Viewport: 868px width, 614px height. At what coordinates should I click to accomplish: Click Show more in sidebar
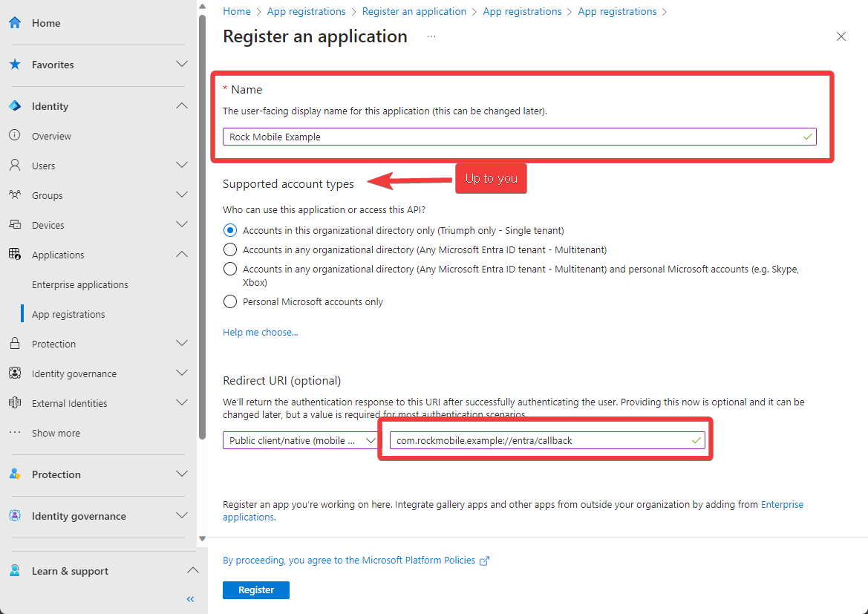coord(56,433)
